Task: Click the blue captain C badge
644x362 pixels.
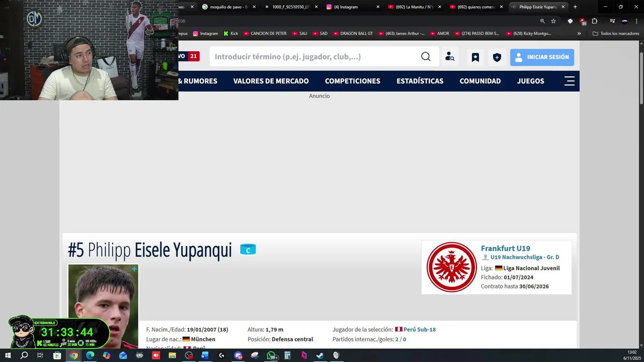Action: (248, 250)
